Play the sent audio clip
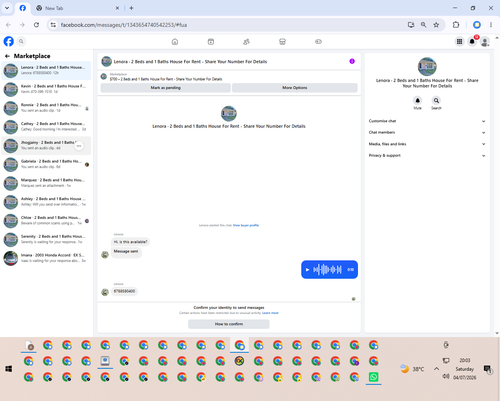This screenshot has height=401, width=500. pyautogui.click(x=307, y=270)
